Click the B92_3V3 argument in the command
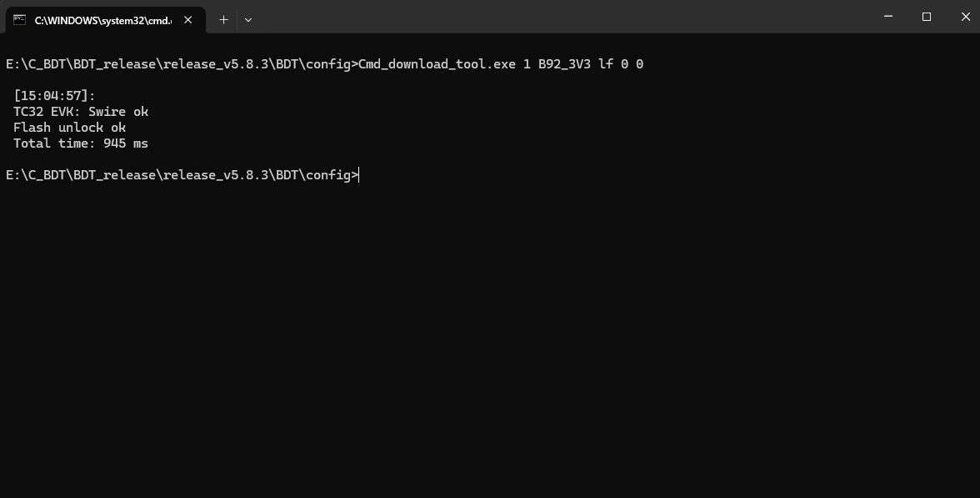The width and height of the screenshot is (980, 498). tap(564, 63)
